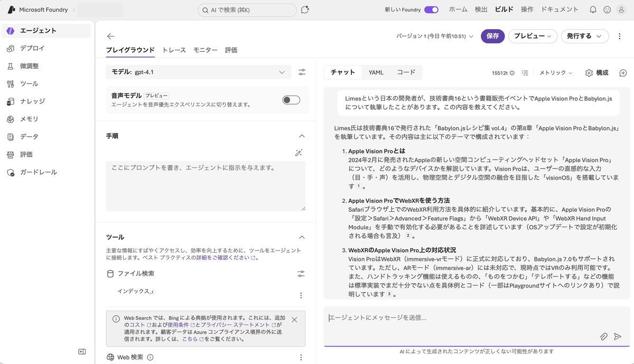Viewport: 634px width, 364px height.
Task: Open the notifications bell icon
Action: [593, 10]
